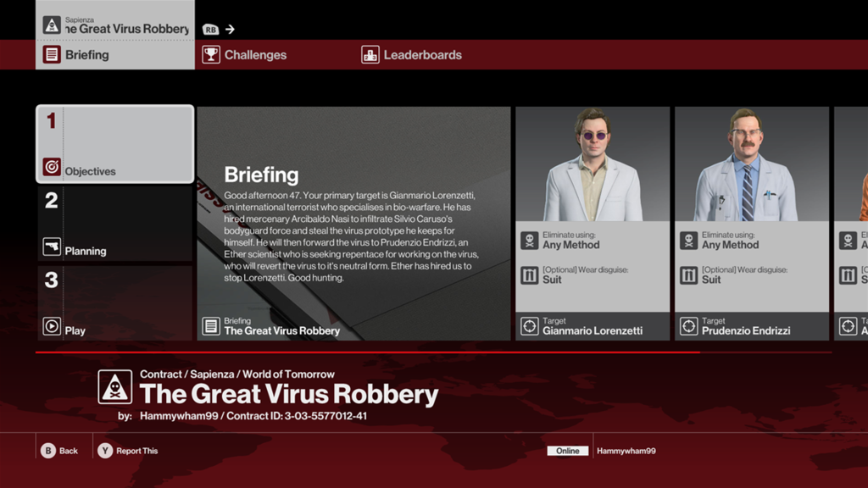Click the briefing document icon on Briefing card
868x488 pixels.
pos(211,326)
